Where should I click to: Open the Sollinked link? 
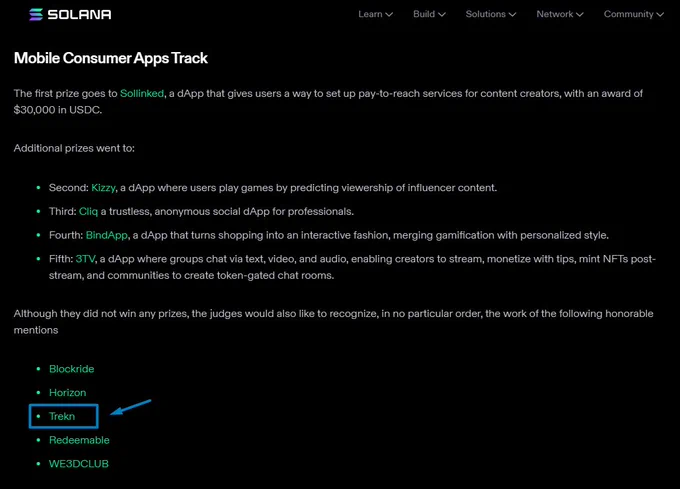click(142, 94)
